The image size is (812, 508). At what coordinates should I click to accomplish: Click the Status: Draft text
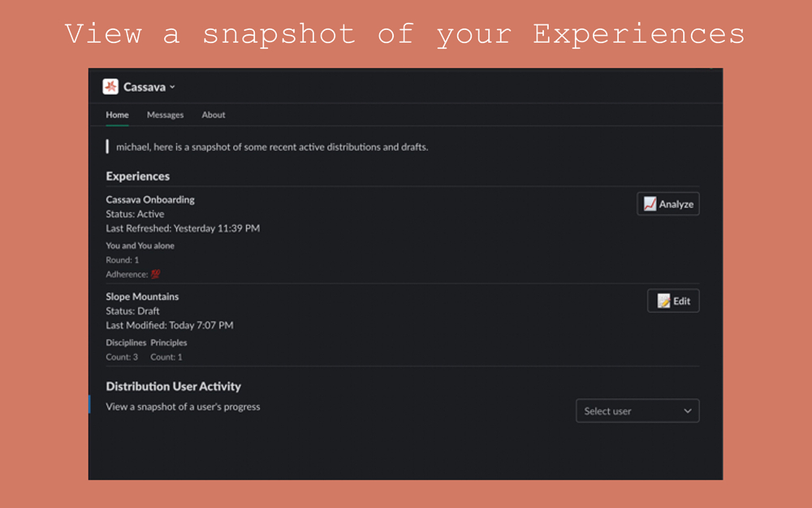tap(132, 311)
